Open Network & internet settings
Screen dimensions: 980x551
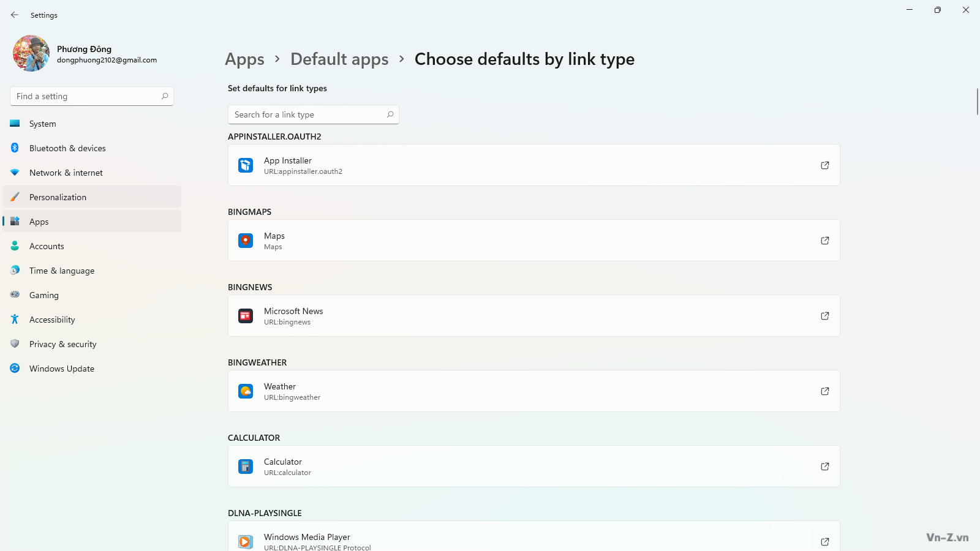tap(92, 173)
